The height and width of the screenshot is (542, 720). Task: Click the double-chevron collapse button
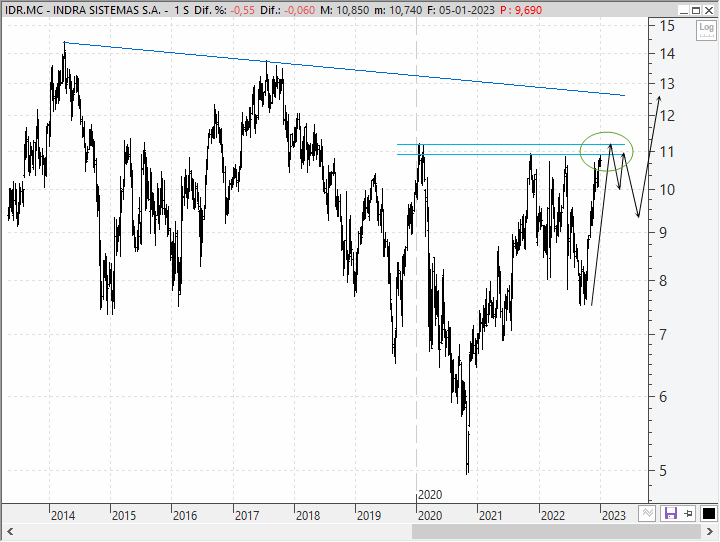(647, 514)
